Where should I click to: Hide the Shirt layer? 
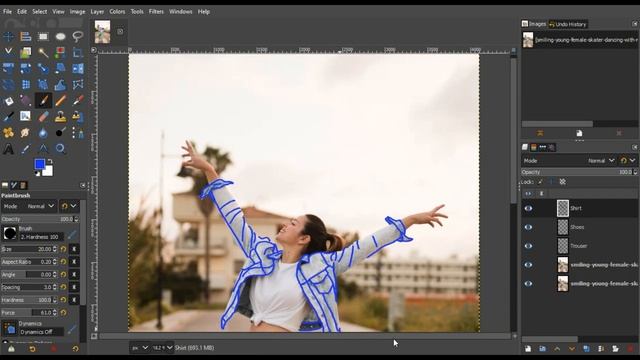coord(528,209)
